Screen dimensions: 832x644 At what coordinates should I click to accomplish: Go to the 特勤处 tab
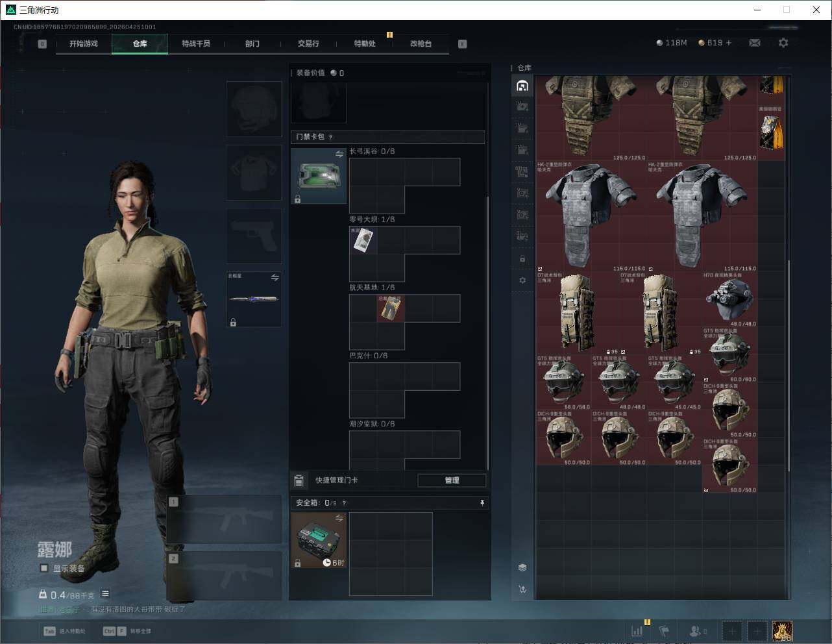(x=365, y=43)
